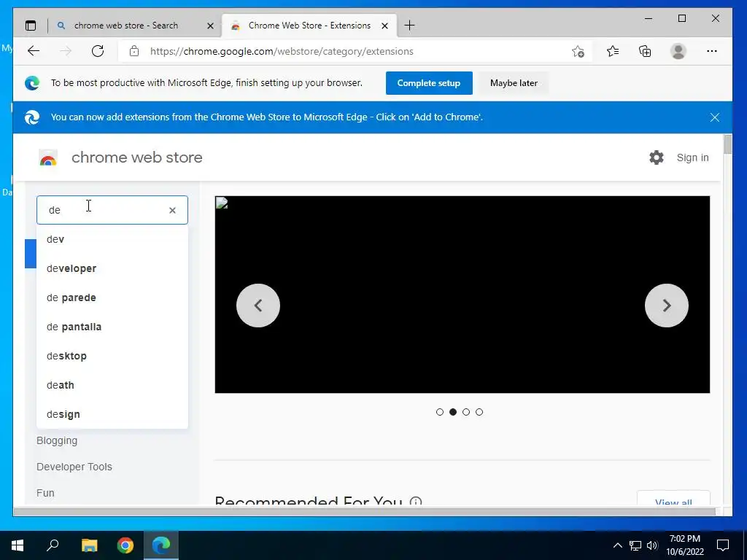
Task: Choose the 'death' search suggestion
Action: coord(112,385)
